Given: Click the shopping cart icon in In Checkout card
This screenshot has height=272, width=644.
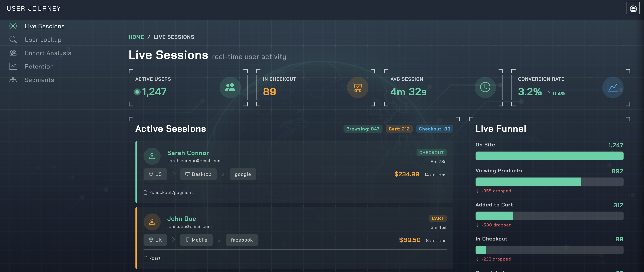Looking at the screenshot, I should [357, 87].
